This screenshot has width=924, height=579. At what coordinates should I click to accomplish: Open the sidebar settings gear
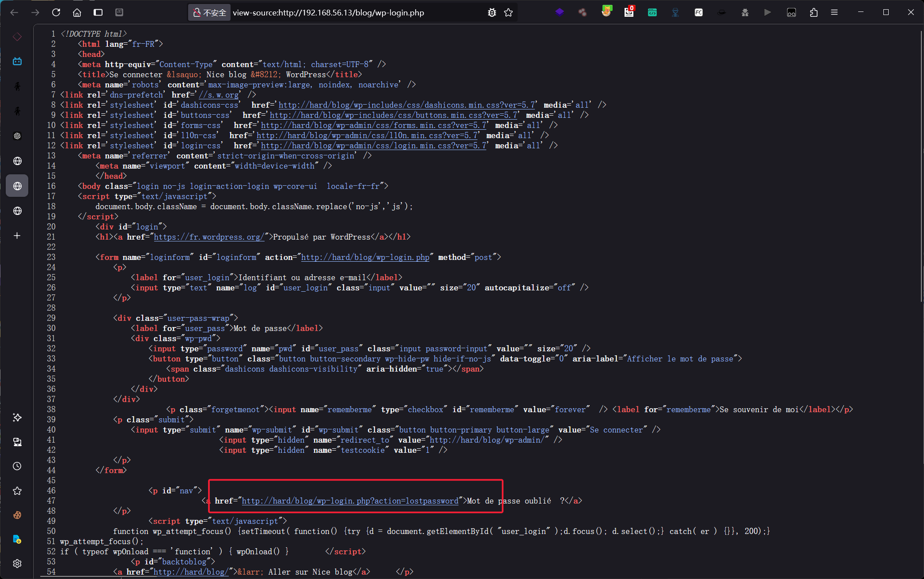pyautogui.click(x=17, y=564)
